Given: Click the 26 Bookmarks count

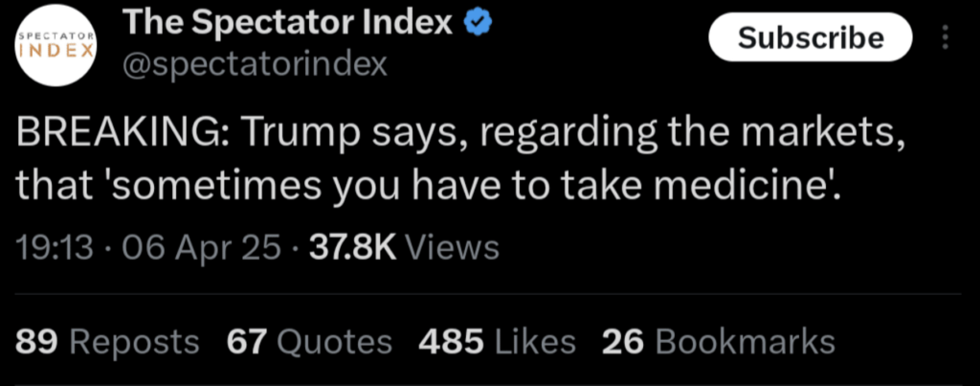Looking at the screenshot, I should pyautogui.click(x=719, y=342).
